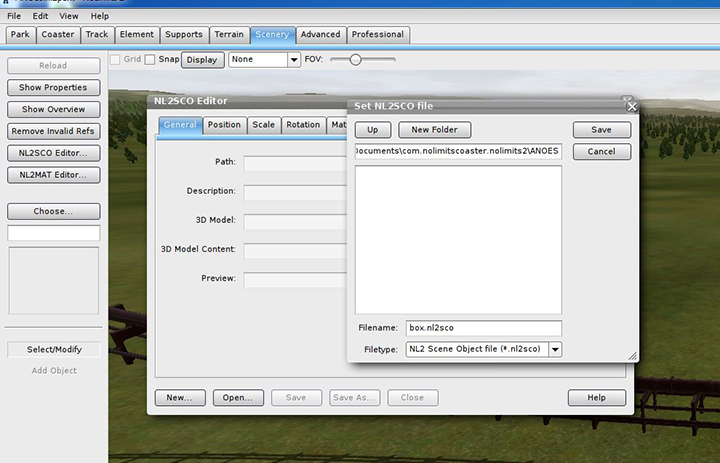
Task: Click the NL2MAT Editor button
Action: click(x=53, y=175)
